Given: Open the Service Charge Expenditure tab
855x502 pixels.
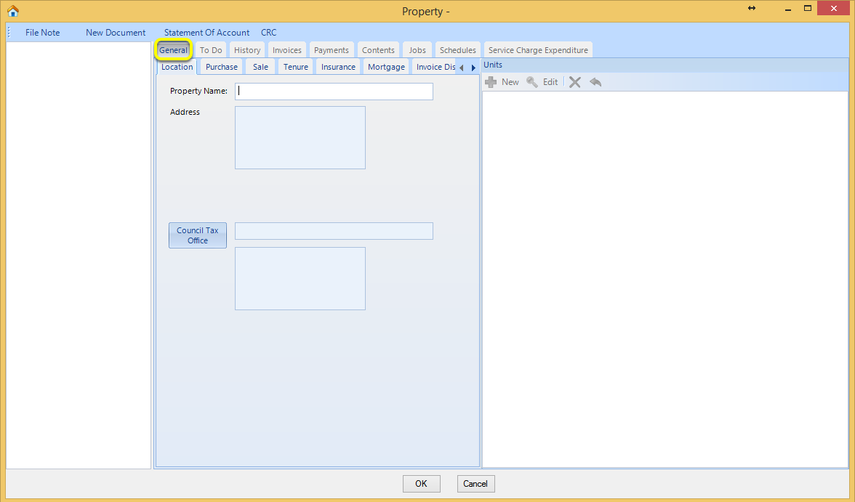Looking at the screenshot, I should click(x=538, y=50).
